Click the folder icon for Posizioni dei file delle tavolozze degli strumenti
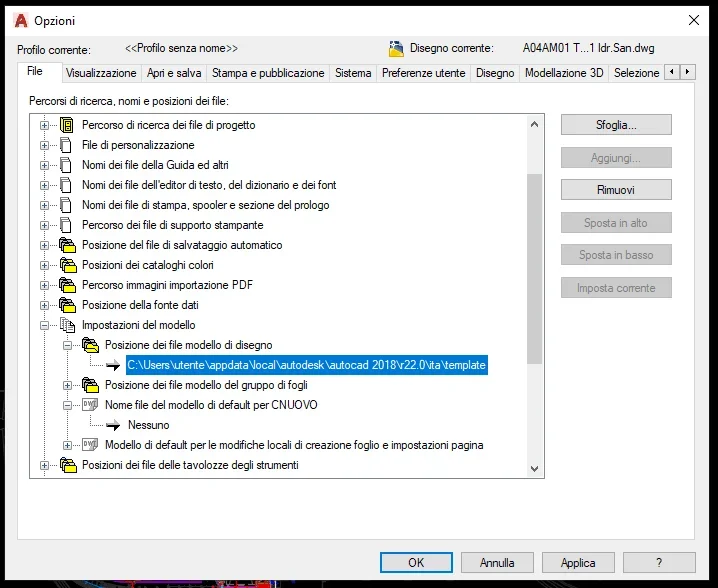Viewport: 718px width, 588px height. [x=67, y=465]
